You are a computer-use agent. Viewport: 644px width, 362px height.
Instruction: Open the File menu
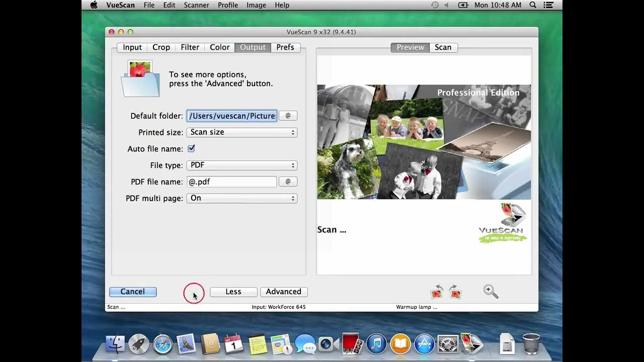click(149, 5)
